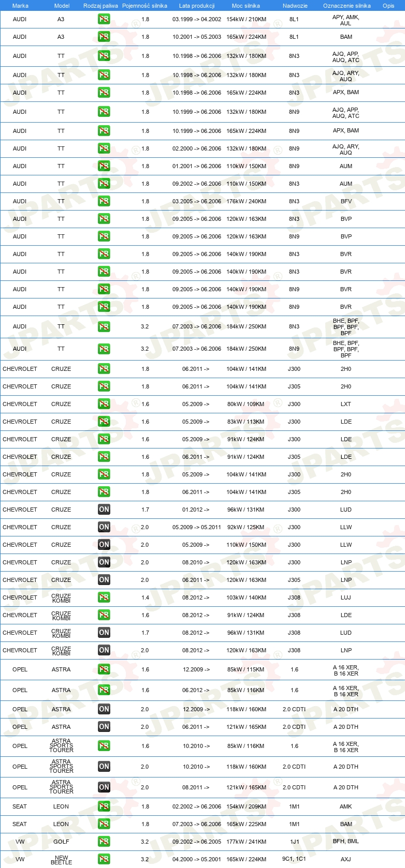Click petrol icon in CRUZE 83kW / 113KM row
This screenshot has height=868, width=405.
click(x=104, y=422)
